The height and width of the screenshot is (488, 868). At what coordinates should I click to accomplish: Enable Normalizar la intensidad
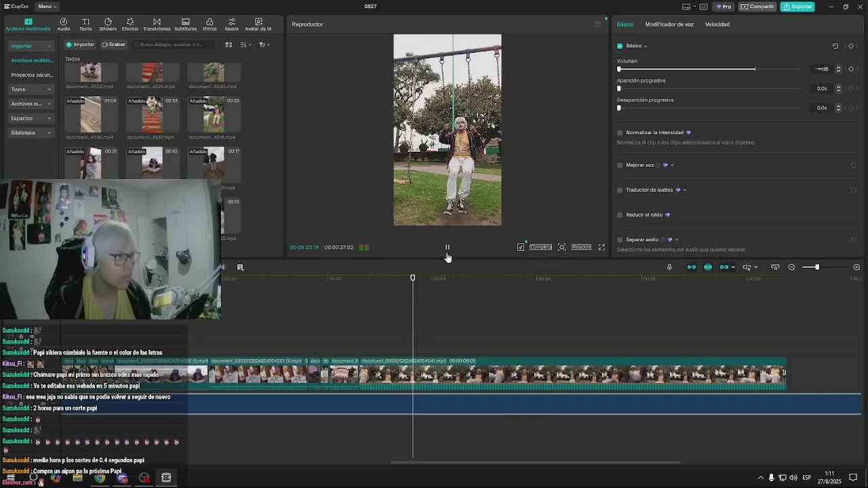620,133
